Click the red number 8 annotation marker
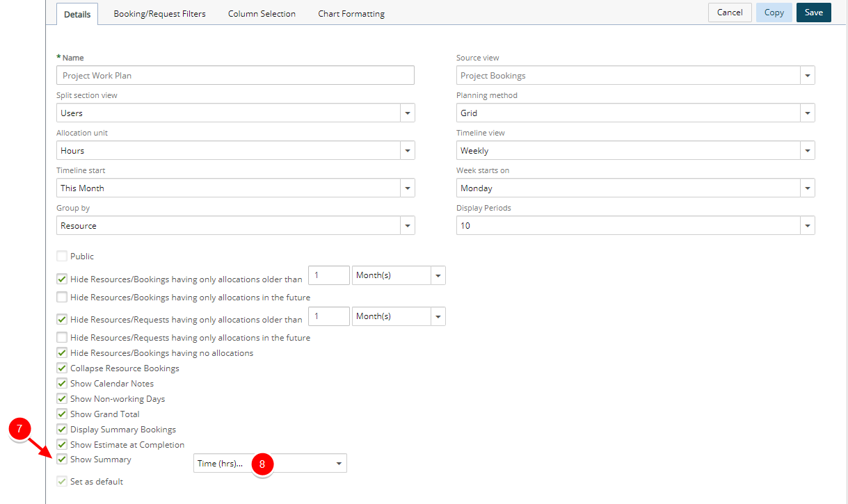The height and width of the screenshot is (504, 848). pos(262,464)
